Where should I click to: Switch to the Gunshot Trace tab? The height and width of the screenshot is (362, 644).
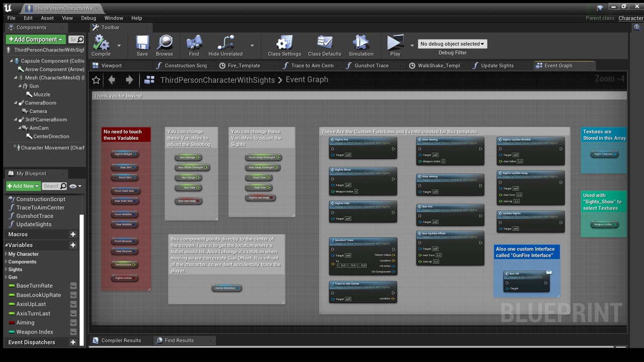(x=371, y=65)
